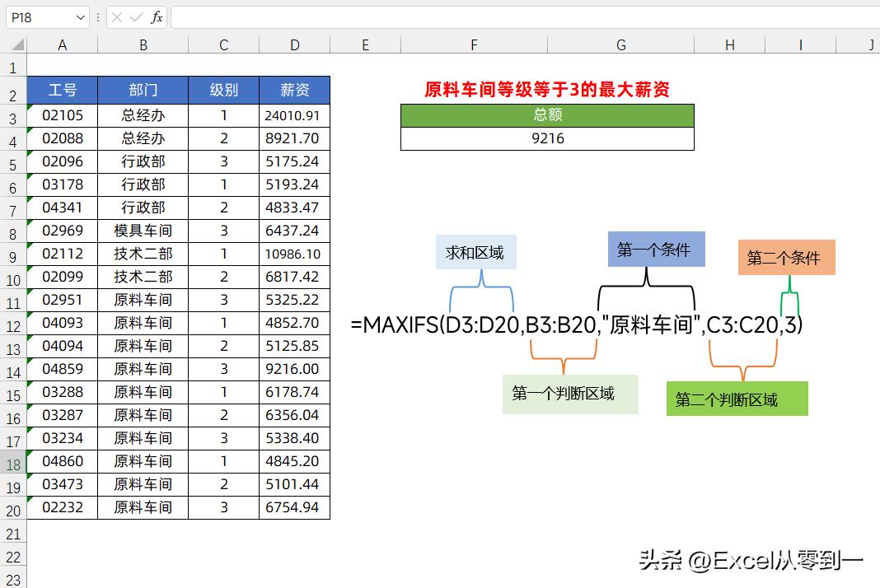Screen dimensions: 880x588
Task: Expand the vertical dots separator menu
Action: coord(98,17)
